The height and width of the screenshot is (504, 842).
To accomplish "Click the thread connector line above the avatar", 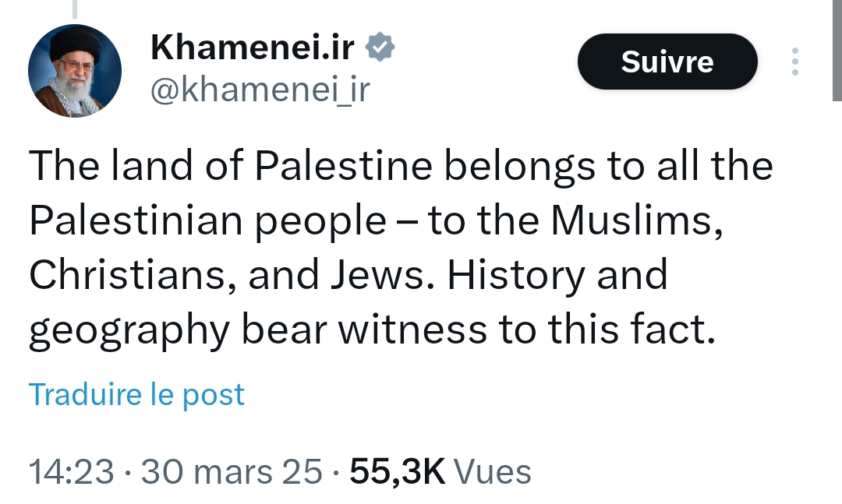I will click(x=75, y=8).
